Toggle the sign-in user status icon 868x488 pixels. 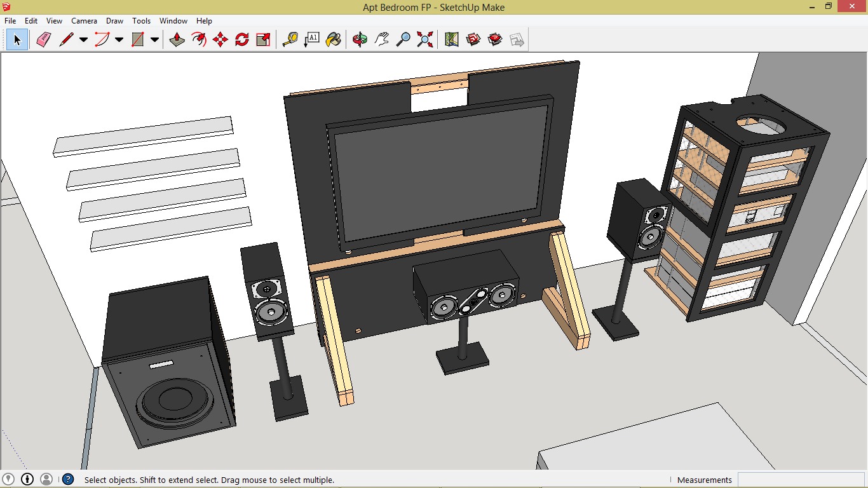(46, 479)
